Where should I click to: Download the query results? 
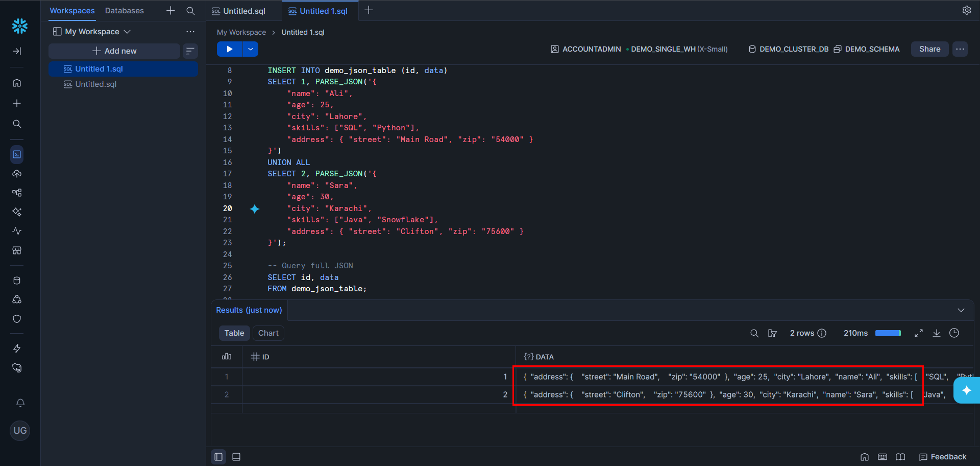937,333
